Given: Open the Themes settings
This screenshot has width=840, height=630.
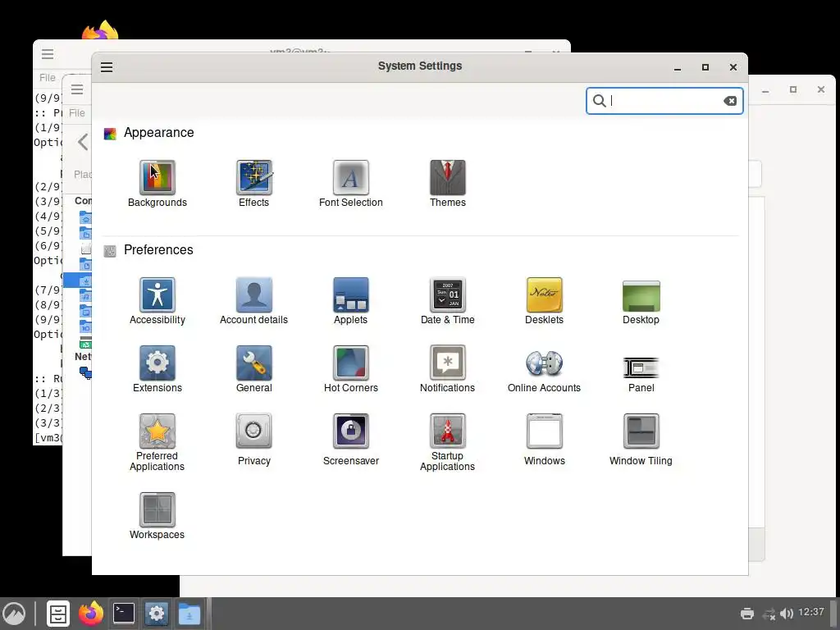Looking at the screenshot, I should pos(447,183).
